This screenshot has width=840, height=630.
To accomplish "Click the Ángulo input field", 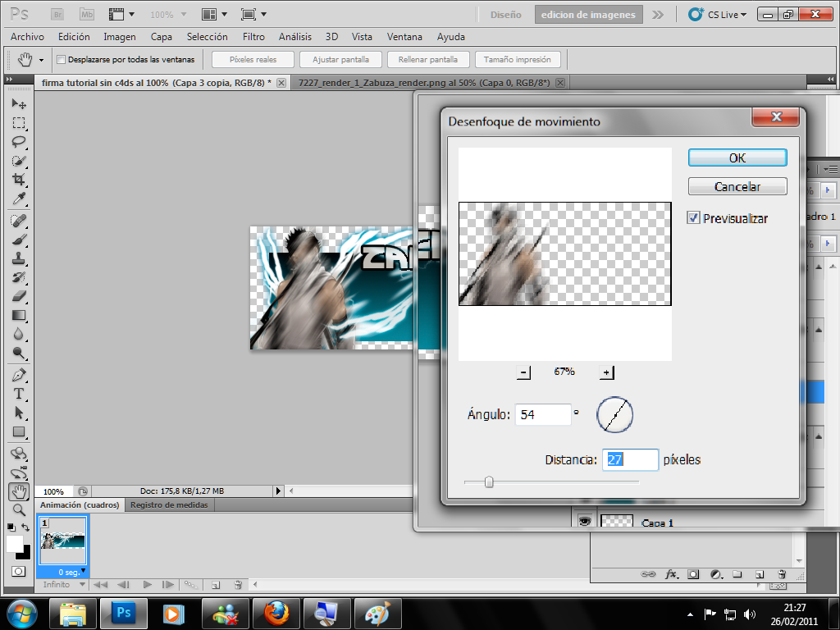I will (543, 414).
